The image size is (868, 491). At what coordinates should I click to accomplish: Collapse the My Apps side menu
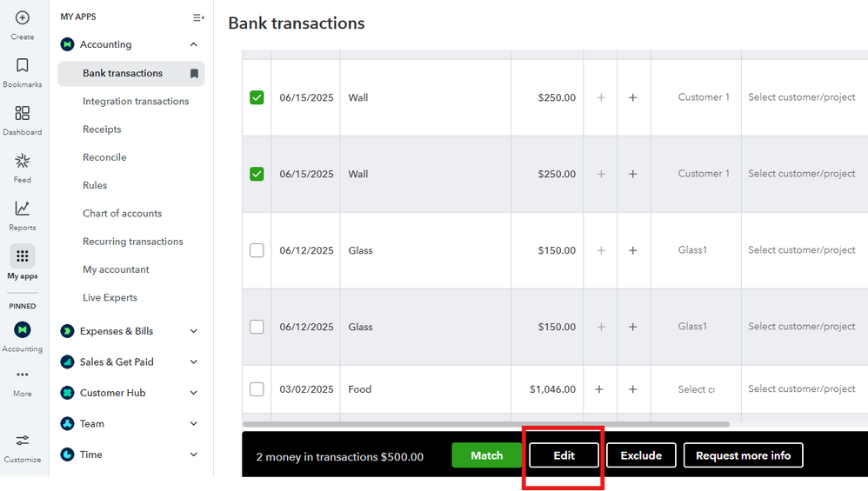tap(198, 17)
